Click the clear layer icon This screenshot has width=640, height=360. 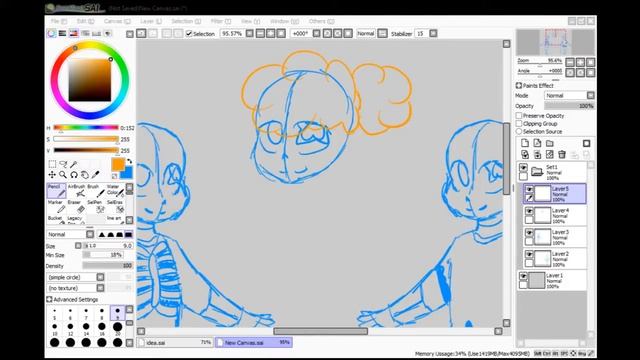click(550, 154)
